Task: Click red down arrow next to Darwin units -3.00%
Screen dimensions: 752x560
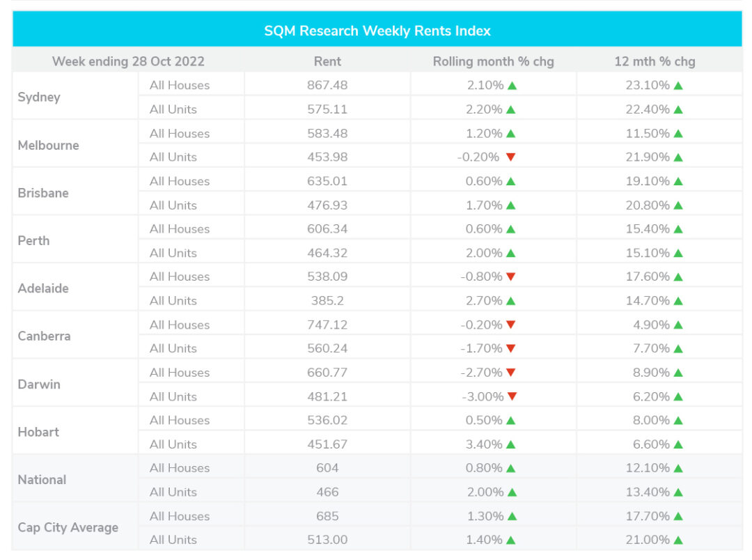Action: point(512,396)
